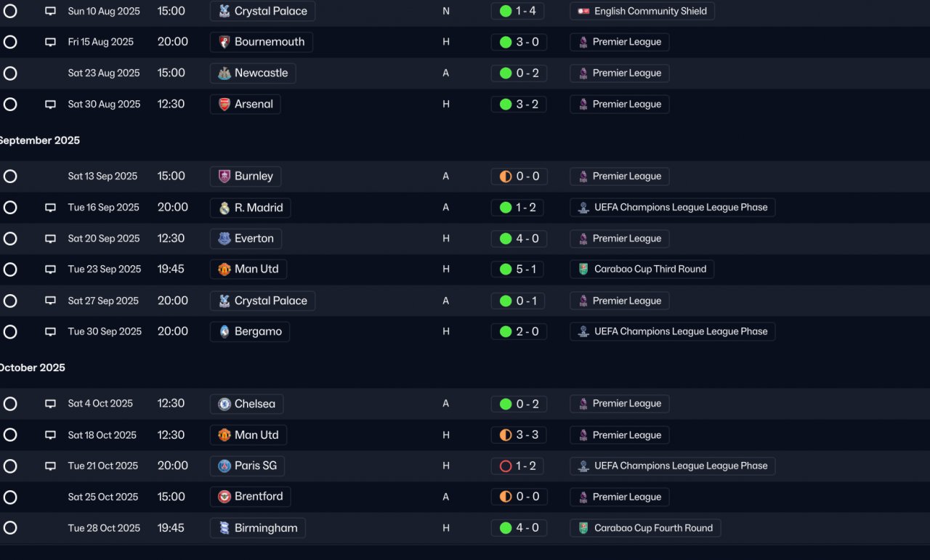Click the TV broadcast icon for Arsenal match

point(50,105)
